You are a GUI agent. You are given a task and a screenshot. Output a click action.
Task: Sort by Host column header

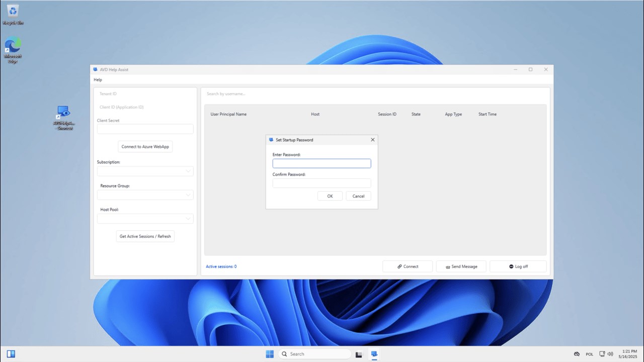coord(315,114)
